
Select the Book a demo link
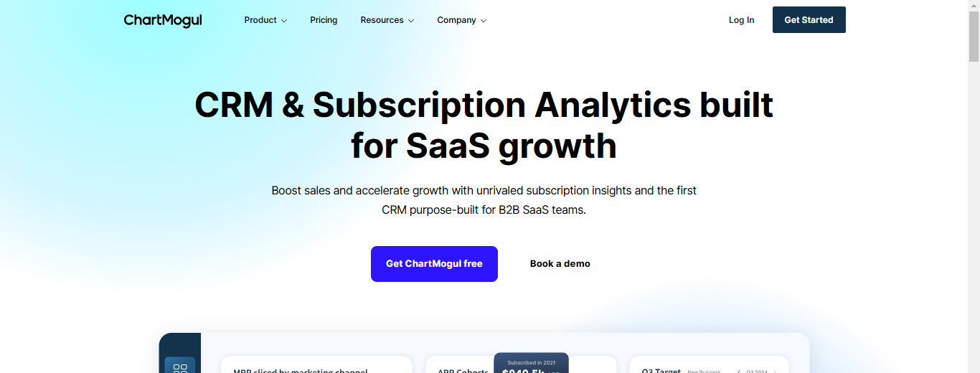(560, 264)
